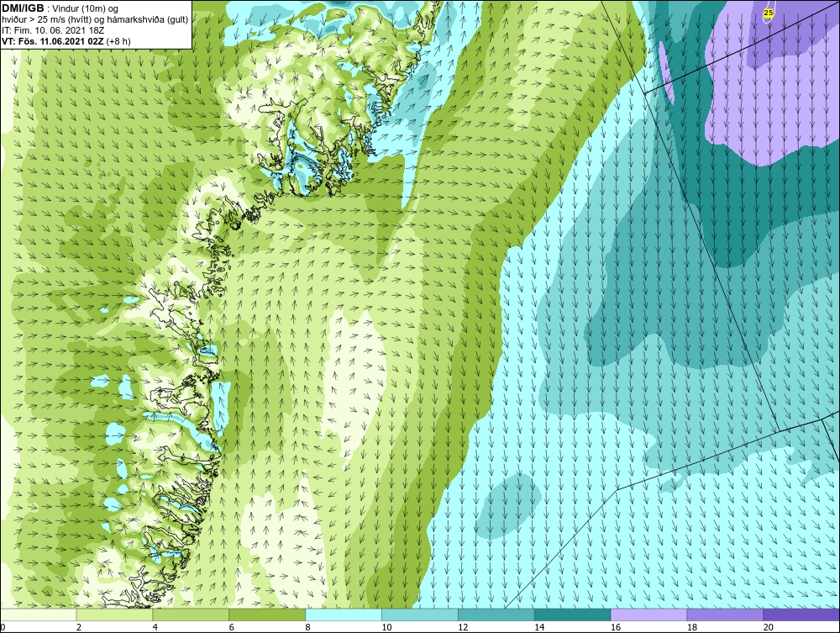Click the 4–6 m/s legend color
The height and width of the screenshot is (633, 840).
click(x=191, y=615)
